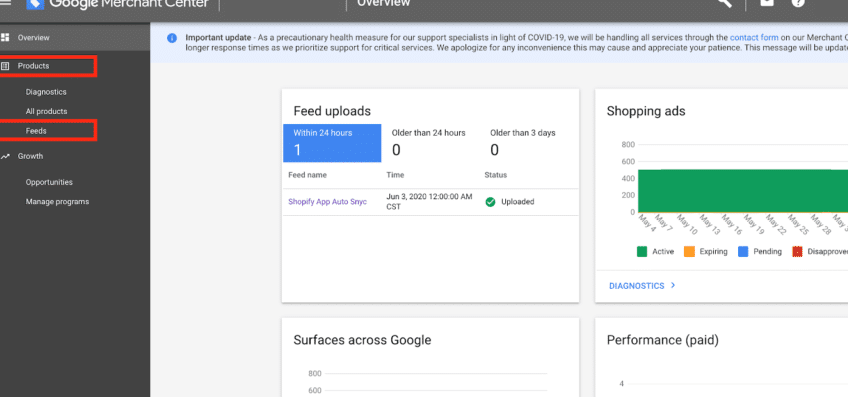Open the Growth section in sidebar

tap(30, 156)
